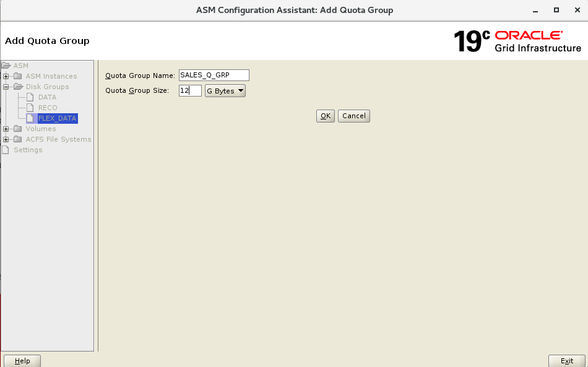
Task: Click the ASM root folder icon
Action: [x=6, y=66]
